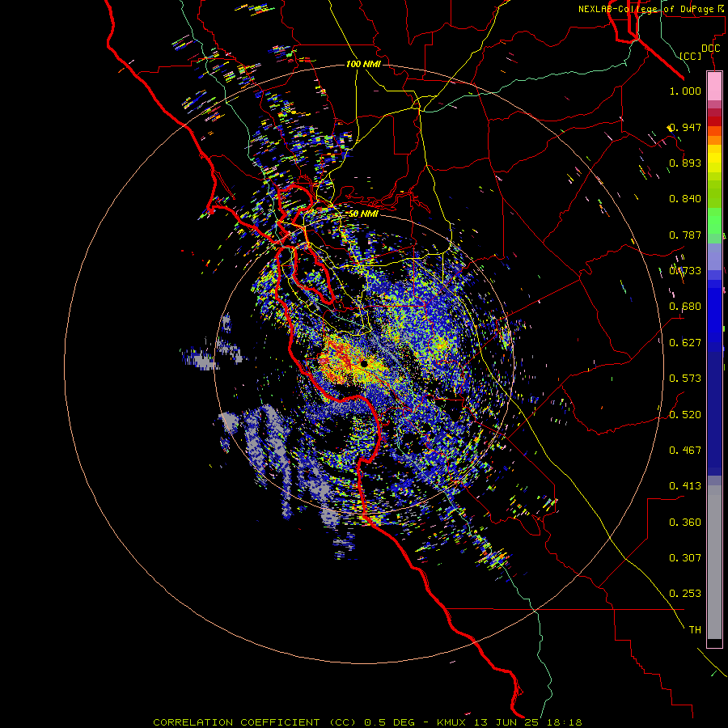728x728 pixels.
Task: Select the 0.360 scale value
Action: point(685,523)
